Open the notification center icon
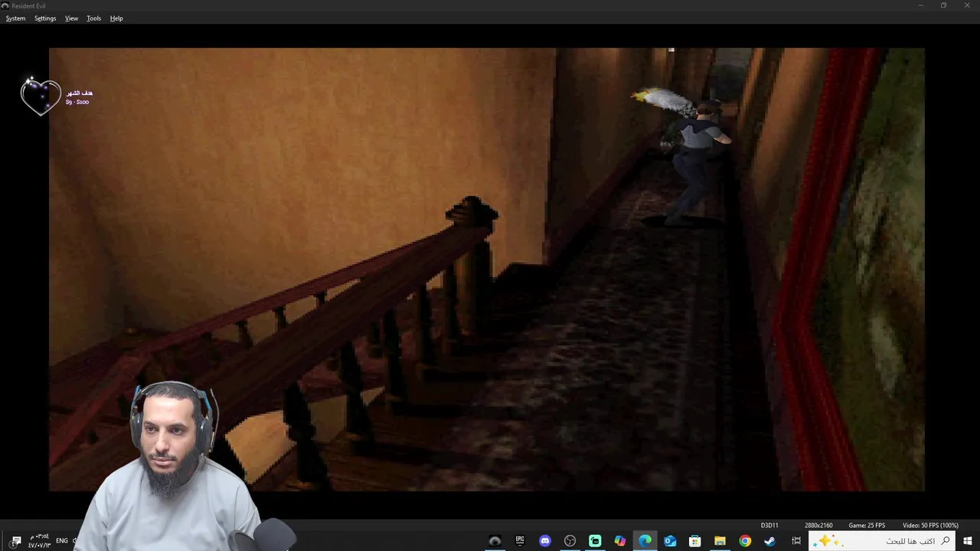Image resolution: width=980 pixels, height=551 pixels. 16,541
